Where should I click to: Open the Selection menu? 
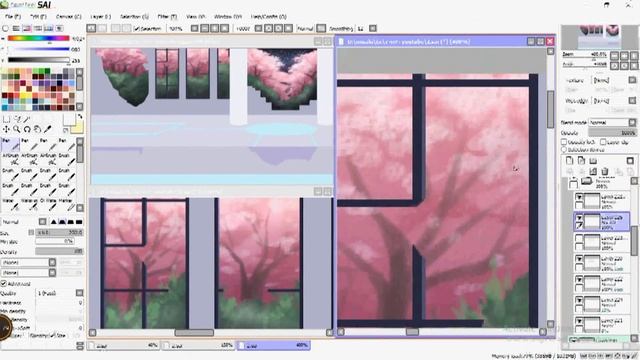tap(134, 17)
